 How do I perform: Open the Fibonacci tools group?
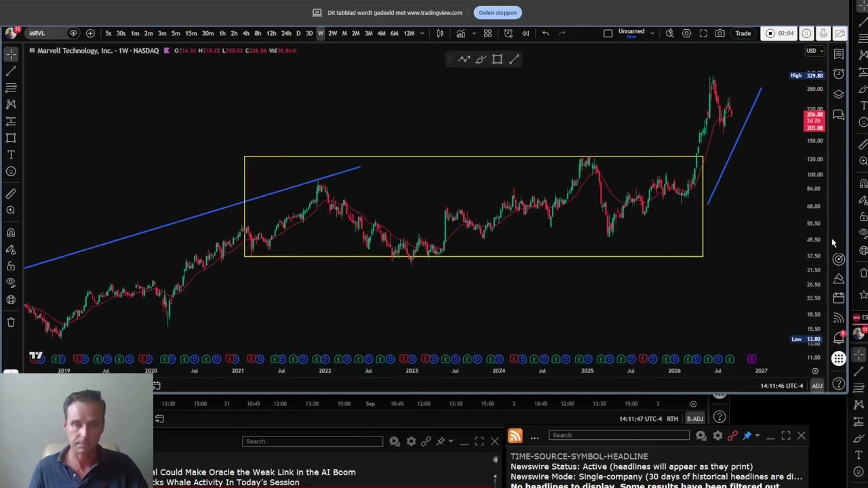11,87
